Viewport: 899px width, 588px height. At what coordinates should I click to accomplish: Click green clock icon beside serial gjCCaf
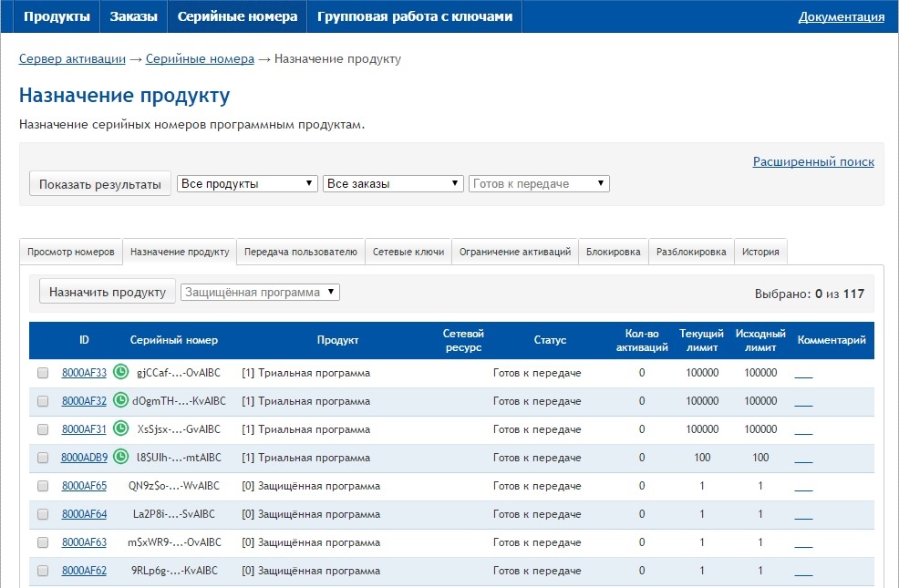click(x=120, y=373)
